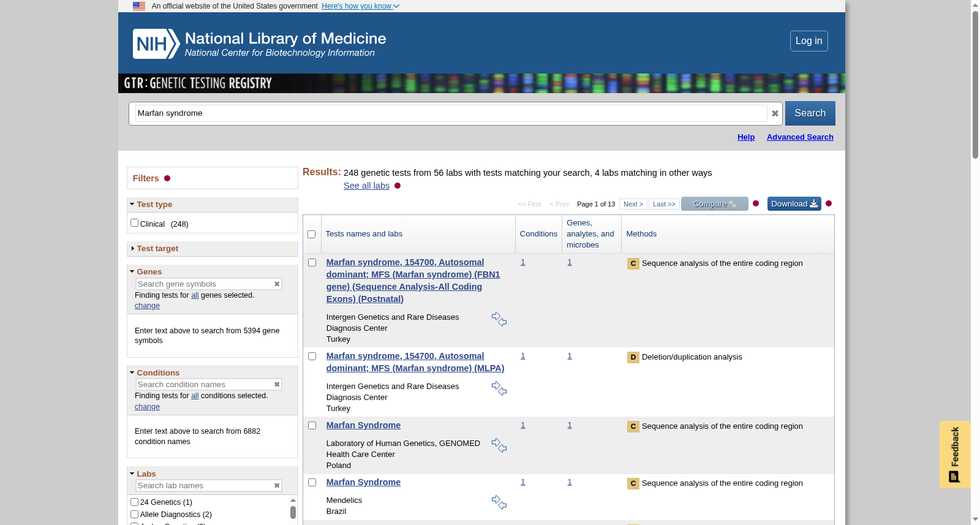Select the Mendelics Marfan Syndrome checkbox
This screenshot has width=980, height=525.
tap(312, 482)
